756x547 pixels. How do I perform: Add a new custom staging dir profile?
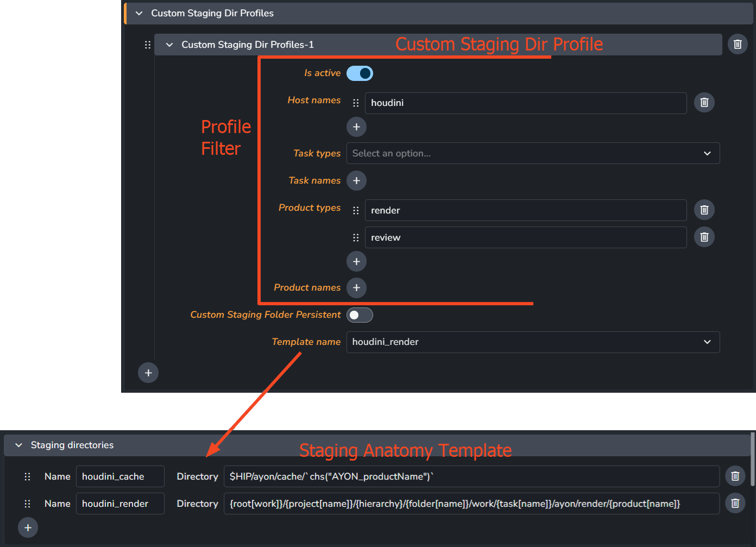point(148,373)
